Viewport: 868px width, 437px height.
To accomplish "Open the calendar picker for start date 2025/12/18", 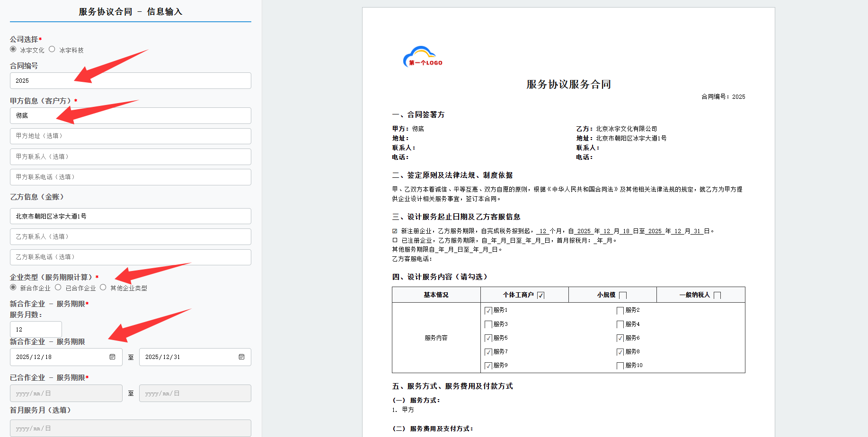I will tap(113, 357).
